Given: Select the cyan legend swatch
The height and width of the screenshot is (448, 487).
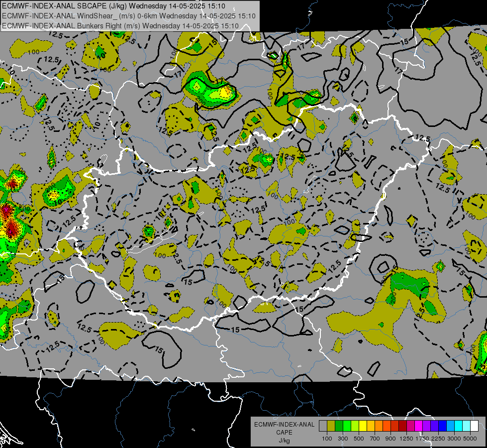Looking at the screenshot, I should pyautogui.click(x=459, y=426).
